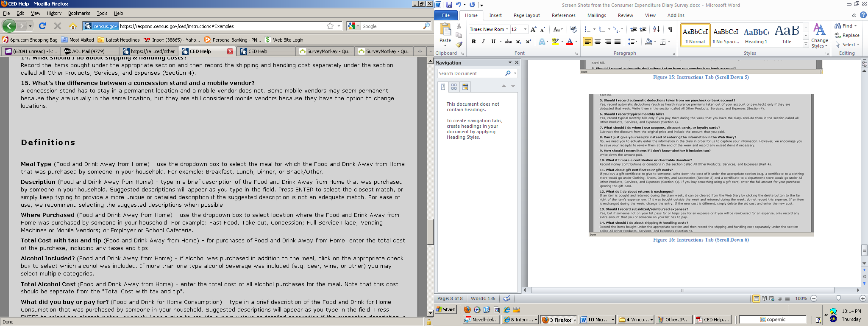The width and height of the screenshot is (868, 326).
Task: Pick the red font color button
Action: [x=570, y=42]
